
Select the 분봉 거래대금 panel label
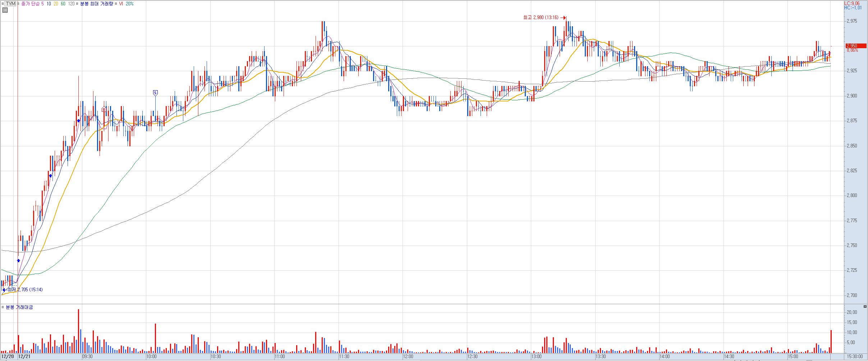point(19,307)
